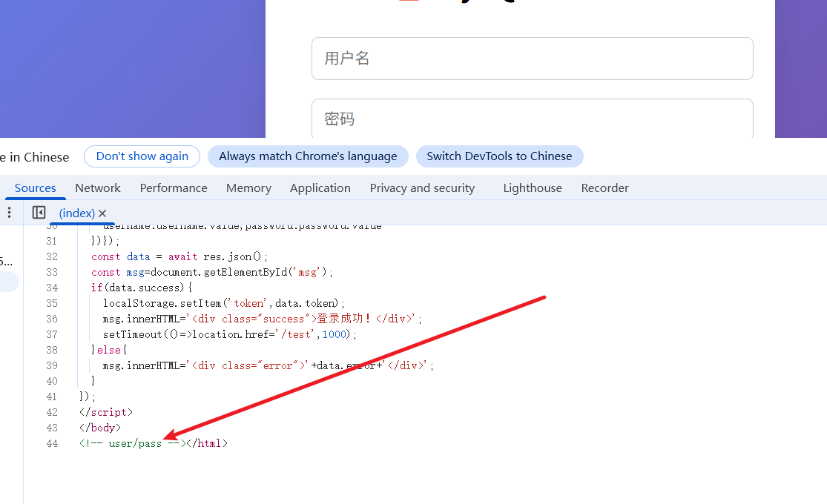Click the 'const data = await res.json()' code
827x504 pixels.
(179, 256)
